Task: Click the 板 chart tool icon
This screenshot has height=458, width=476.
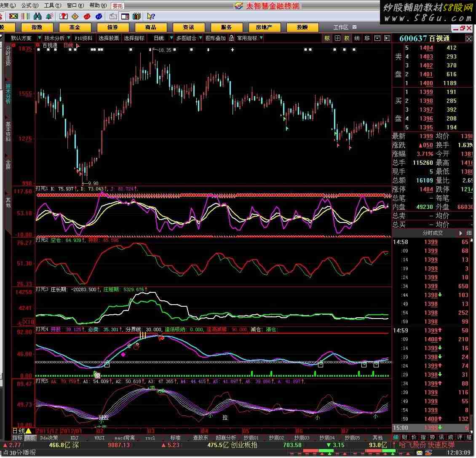Action: [347, 38]
